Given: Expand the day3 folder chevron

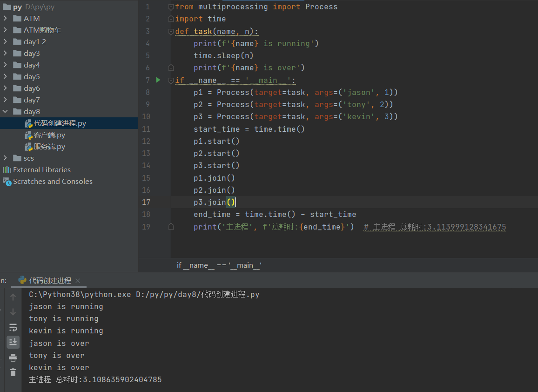Looking at the screenshot, I should 5,54.
